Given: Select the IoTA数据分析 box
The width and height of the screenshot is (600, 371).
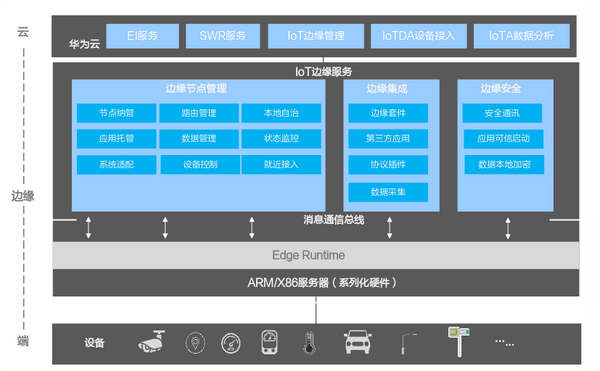Looking at the screenshot, I should (522, 36).
